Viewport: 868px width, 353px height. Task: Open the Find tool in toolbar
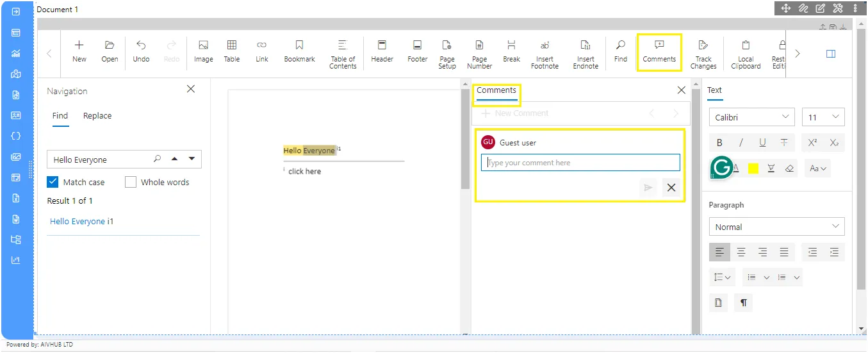620,52
